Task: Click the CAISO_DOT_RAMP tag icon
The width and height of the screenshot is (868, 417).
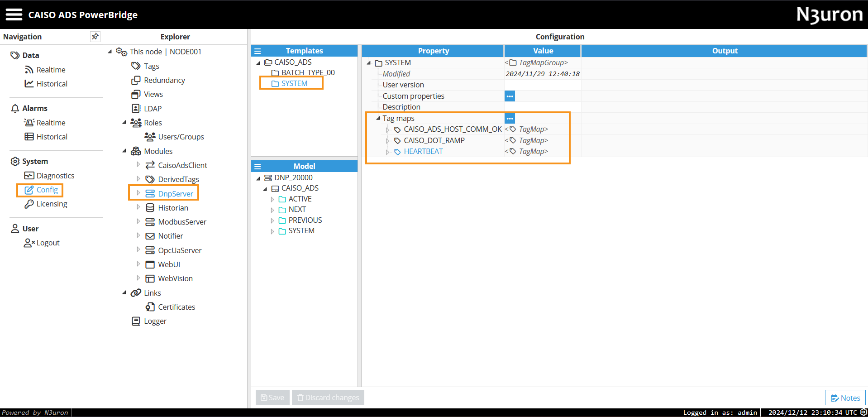Action: click(397, 141)
